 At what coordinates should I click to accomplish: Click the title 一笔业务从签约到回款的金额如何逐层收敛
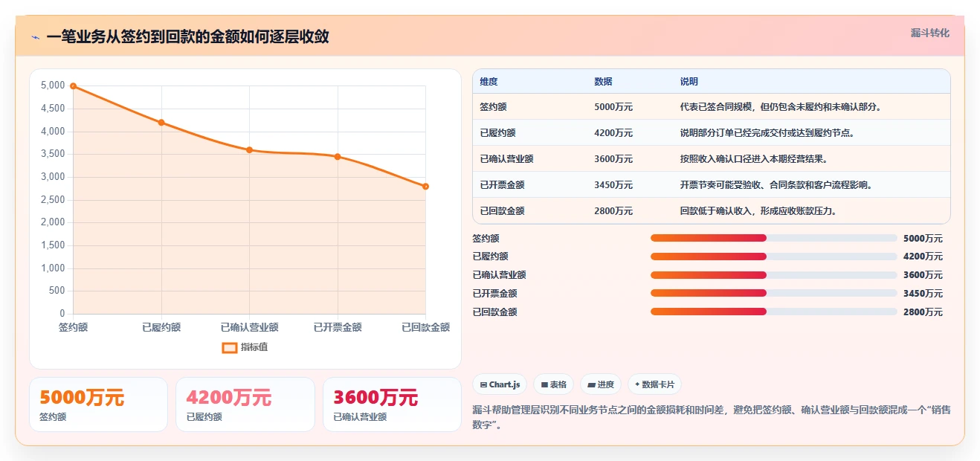pyautogui.click(x=187, y=36)
